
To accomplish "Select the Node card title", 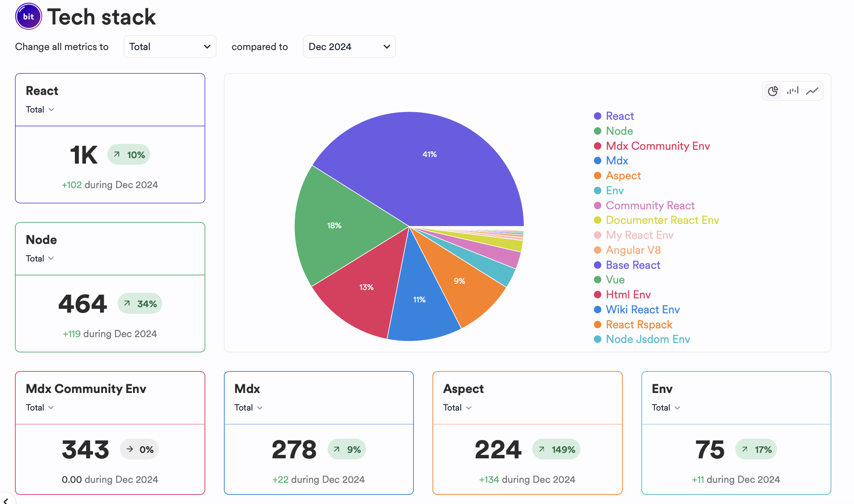I will [x=41, y=240].
